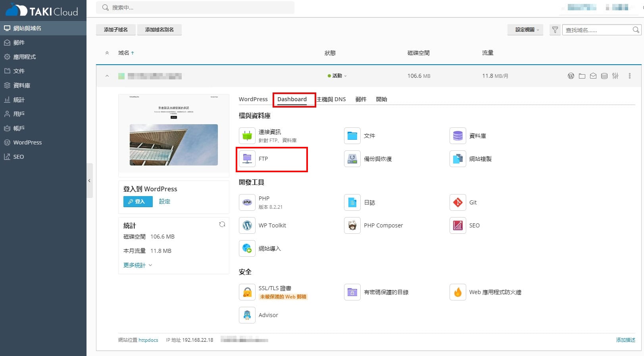Click 添加描述 add description link
The height and width of the screenshot is (356, 644).
626,340
